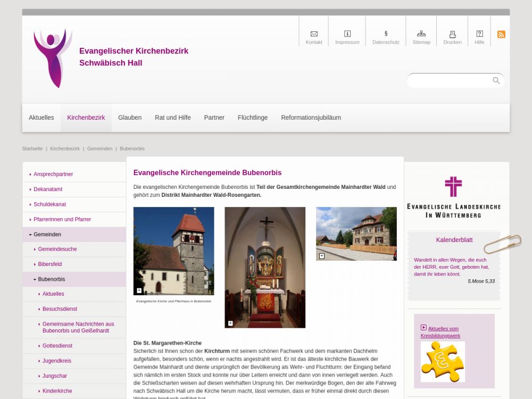Enlarge the church tower photo via plus icon
532x399 pixels.
(139, 290)
